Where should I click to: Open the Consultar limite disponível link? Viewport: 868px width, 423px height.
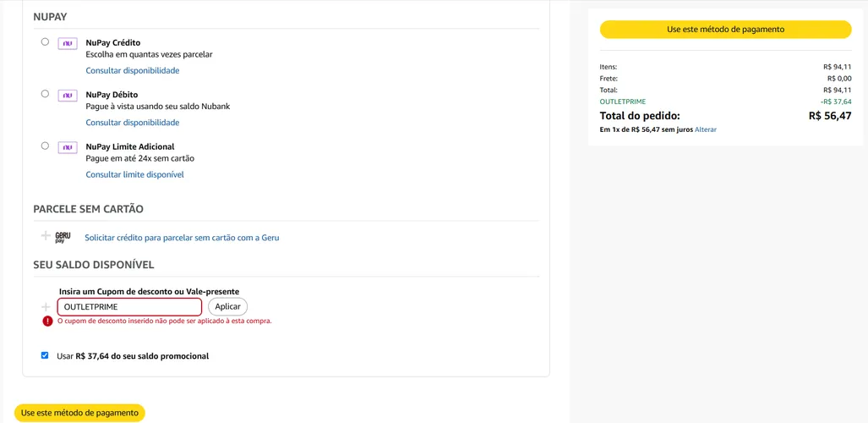click(x=134, y=174)
